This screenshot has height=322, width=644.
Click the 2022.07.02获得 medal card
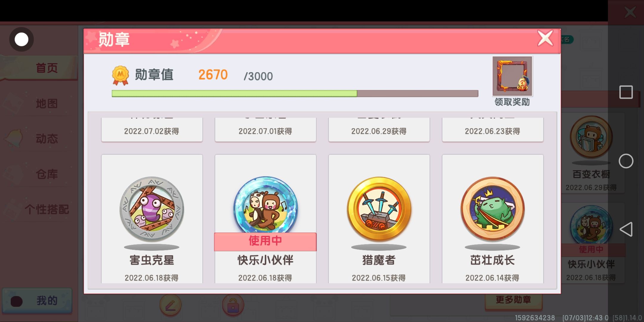(x=152, y=129)
